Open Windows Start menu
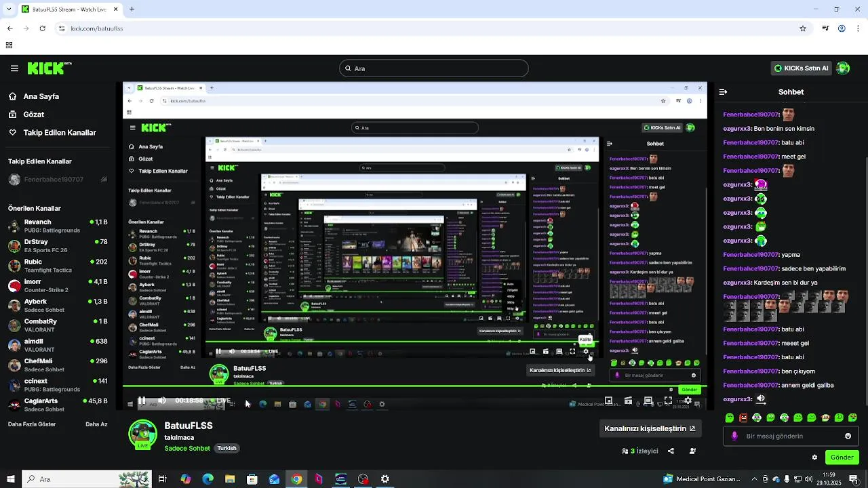 tap(9, 479)
